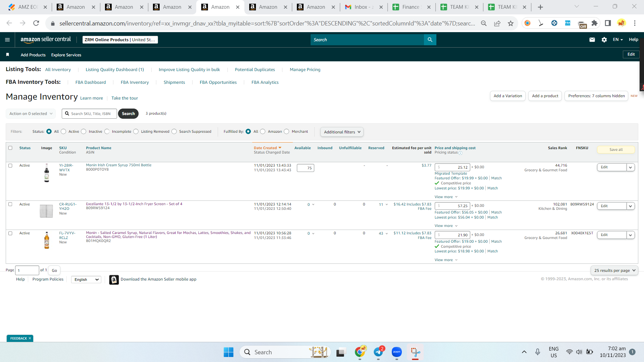Sort by the Date Created column header
Screen dimensions: 644x362
[x=267, y=148]
